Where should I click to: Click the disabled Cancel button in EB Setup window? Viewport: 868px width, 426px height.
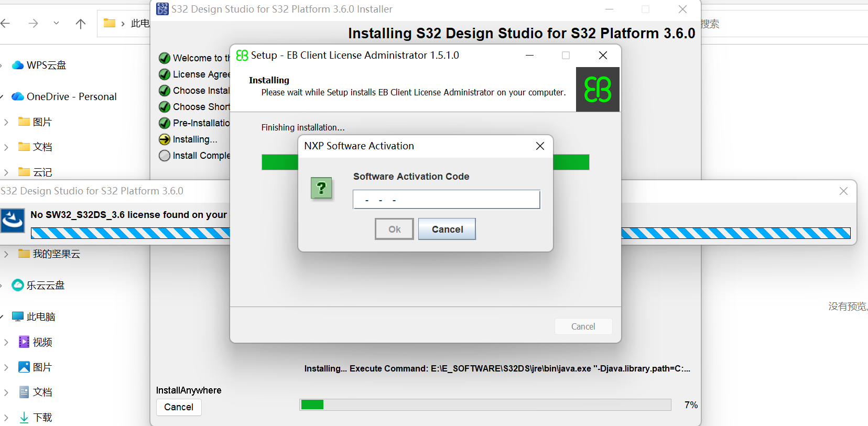coord(583,326)
